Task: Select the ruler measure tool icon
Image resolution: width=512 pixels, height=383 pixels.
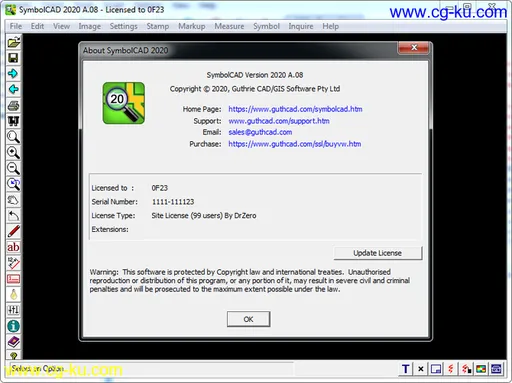Action: [x=13, y=263]
